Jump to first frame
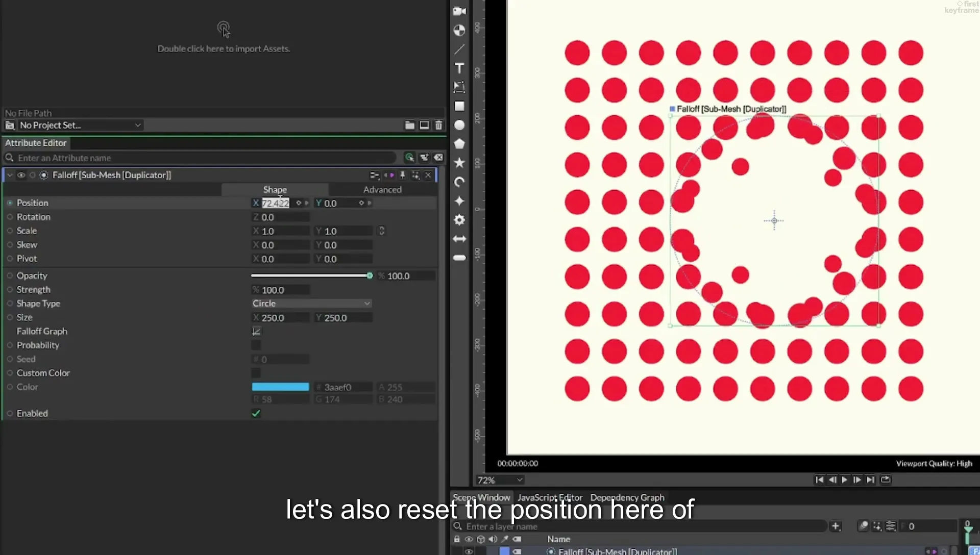The width and height of the screenshot is (980, 555). click(x=819, y=480)
